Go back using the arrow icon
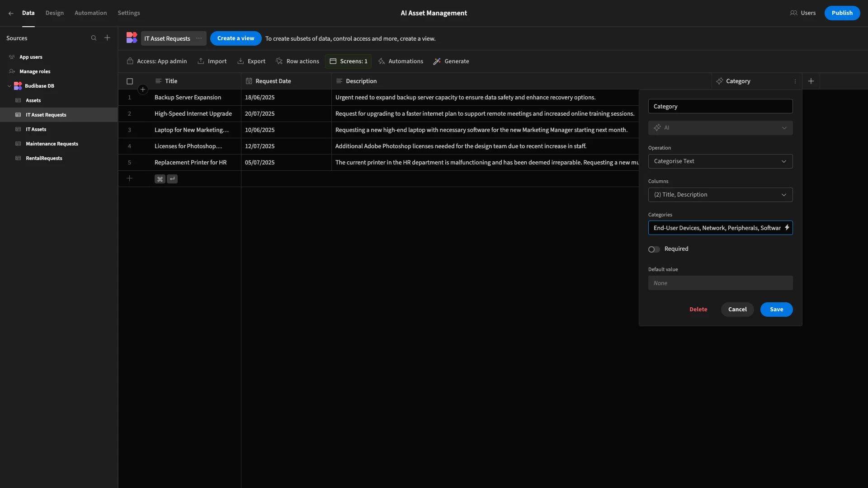 (11, 13)
